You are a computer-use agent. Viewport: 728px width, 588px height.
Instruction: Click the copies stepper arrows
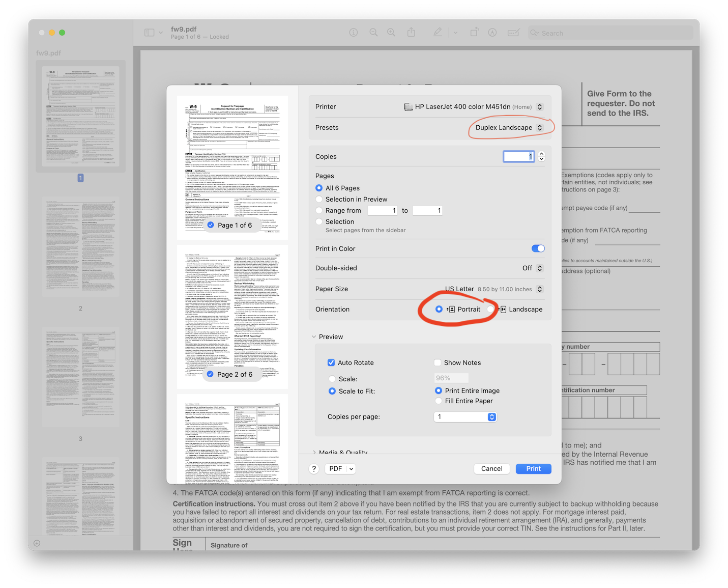(x=541, y=156)
